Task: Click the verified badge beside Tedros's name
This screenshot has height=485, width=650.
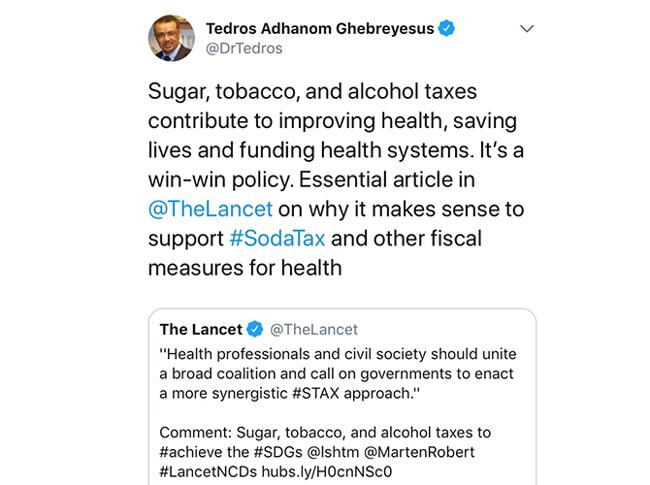Action: [x=447, y=29]
